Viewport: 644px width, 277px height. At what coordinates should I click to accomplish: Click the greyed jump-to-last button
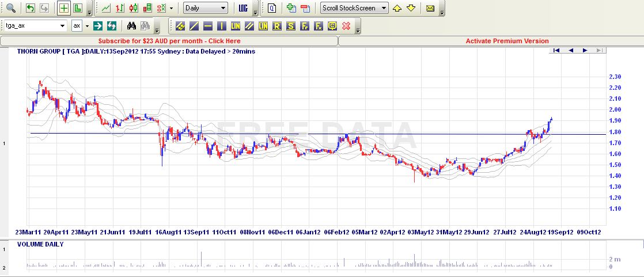click(599, 51)
